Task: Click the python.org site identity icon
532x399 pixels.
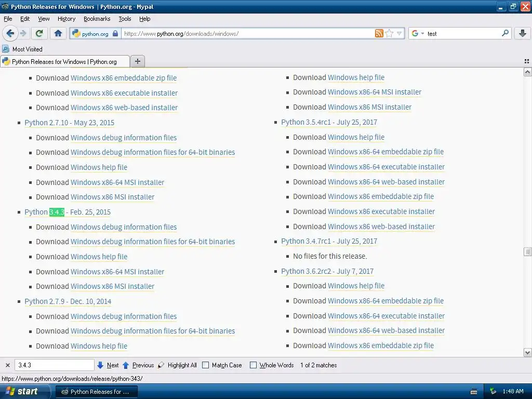Action: pos(76,33)
